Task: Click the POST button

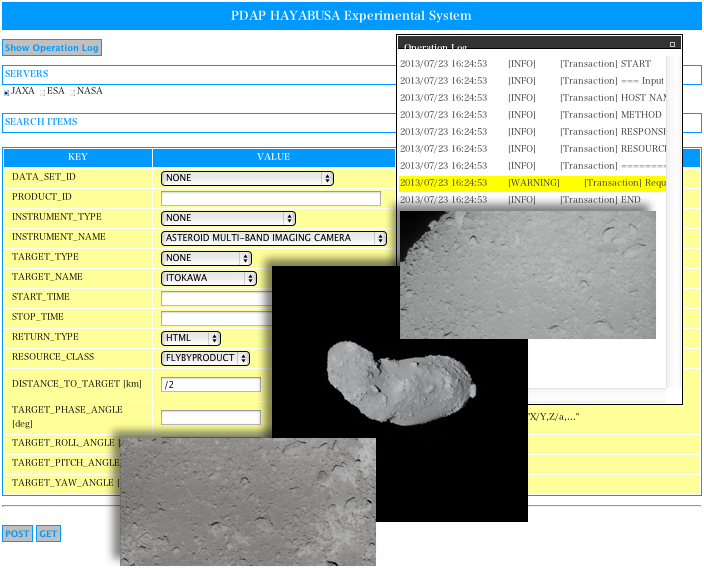Action: 17,534
